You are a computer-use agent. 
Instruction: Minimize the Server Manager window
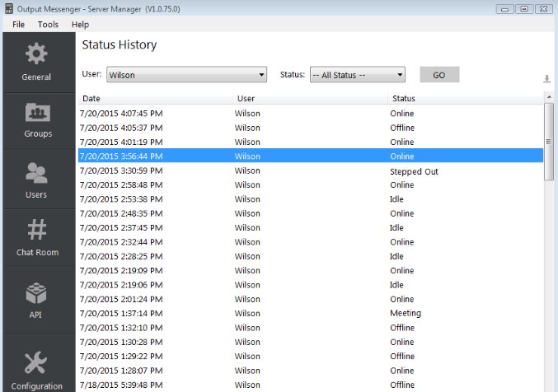(x=504, y=9)
